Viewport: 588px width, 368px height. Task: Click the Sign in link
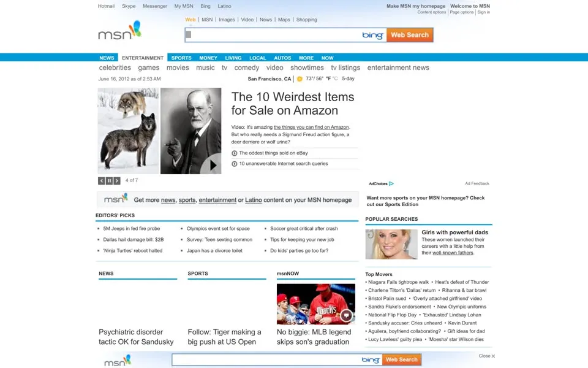483,12
